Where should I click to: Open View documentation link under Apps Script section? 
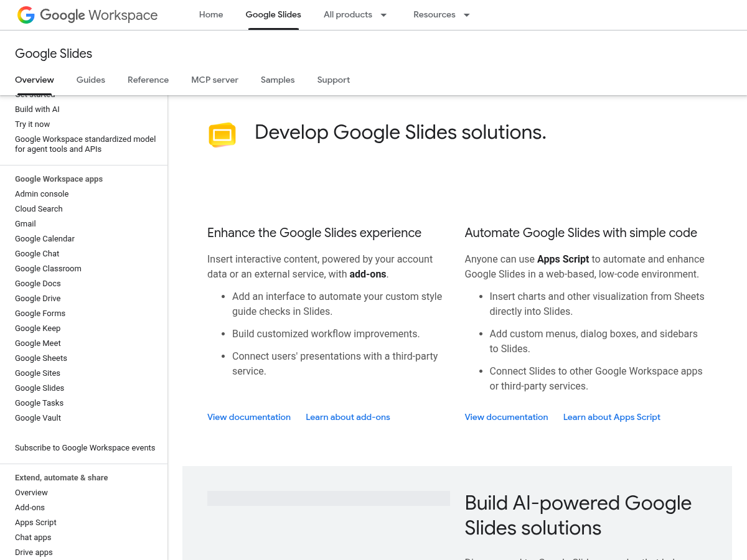tap(507, 417)
